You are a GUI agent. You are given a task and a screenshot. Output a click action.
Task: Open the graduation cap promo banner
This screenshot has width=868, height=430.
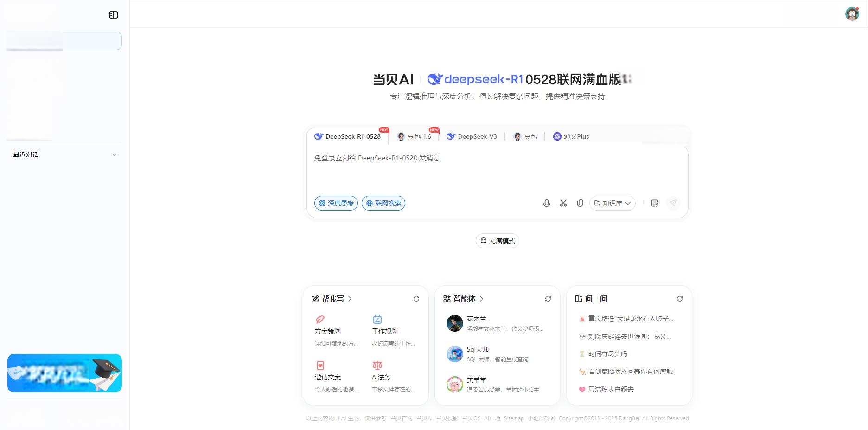(x=64, y=373)
